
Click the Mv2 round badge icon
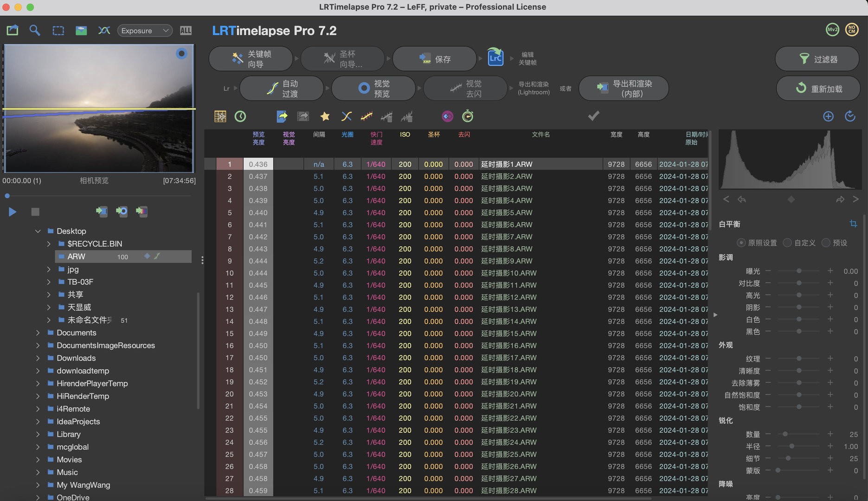[x=832, y=30]
